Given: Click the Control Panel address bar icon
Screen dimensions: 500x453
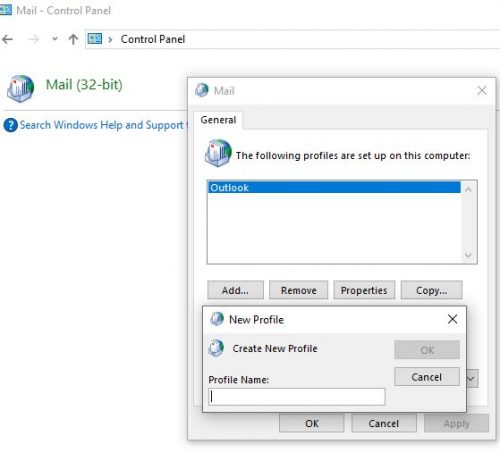Looking at the screenshot, I should [95, 39].
